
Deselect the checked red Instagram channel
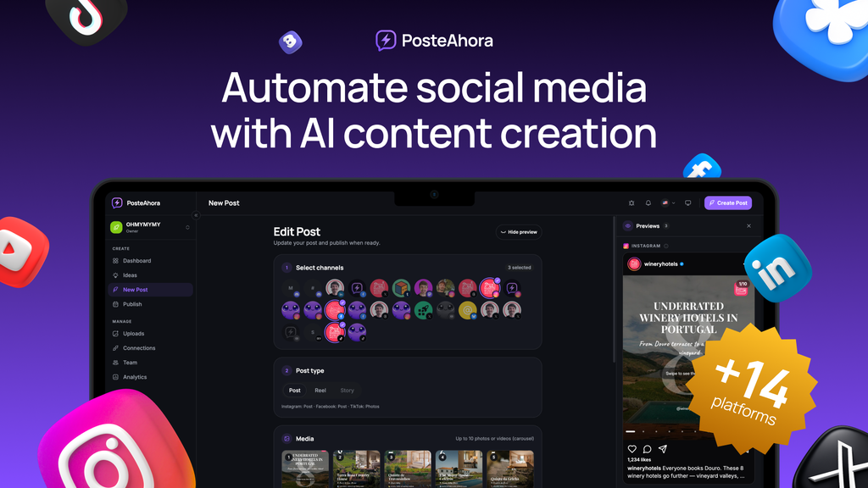click(x=490, y=288)
